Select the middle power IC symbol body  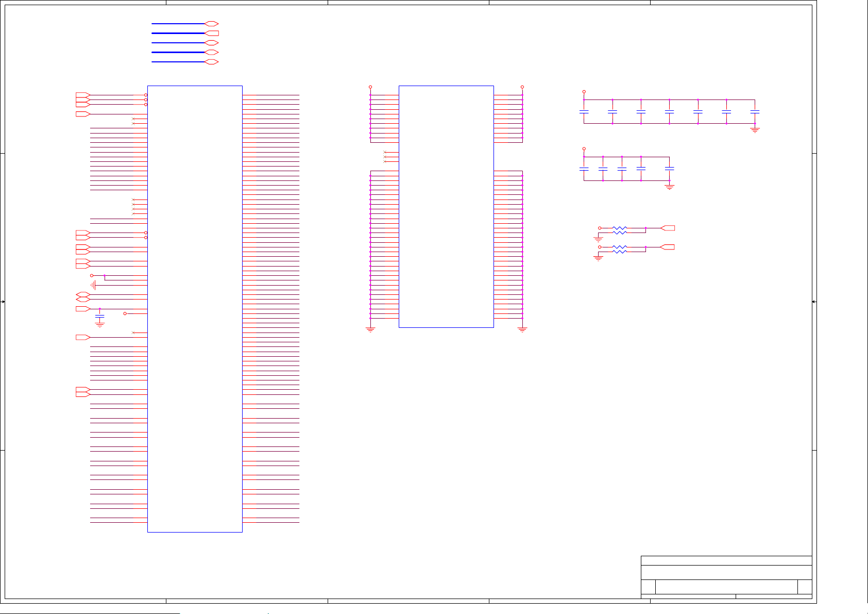tap(446, 206)
